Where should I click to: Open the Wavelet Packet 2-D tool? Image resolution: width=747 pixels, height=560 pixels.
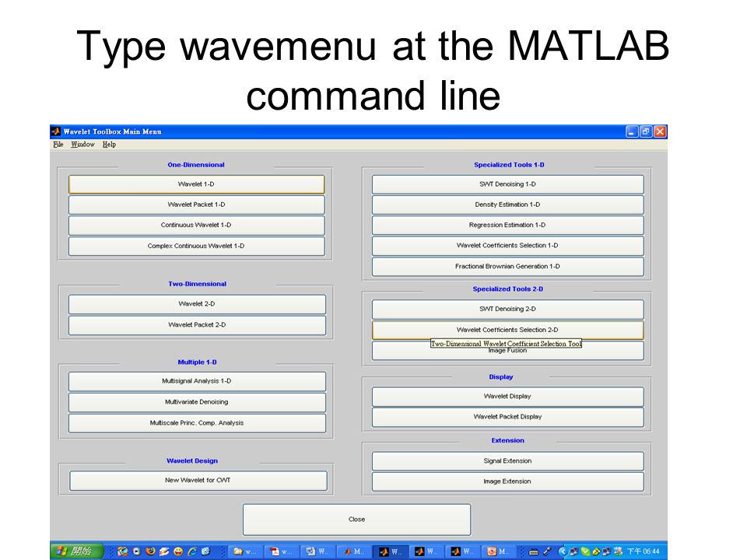pyautogui.click(x=197, y=325)
